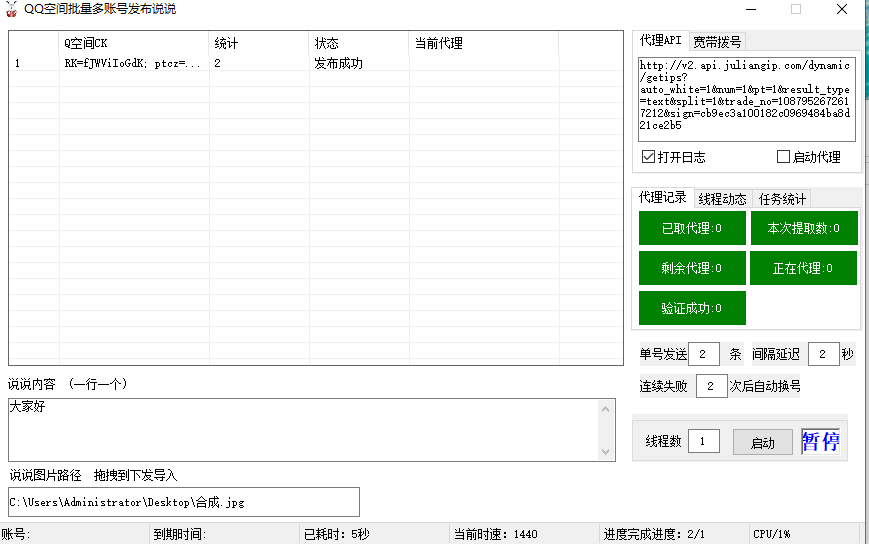The width and height of the screenshot is (869, 544).
Task: Click the scroll down arrow in 说说内容 box
Action: [607, 452]
